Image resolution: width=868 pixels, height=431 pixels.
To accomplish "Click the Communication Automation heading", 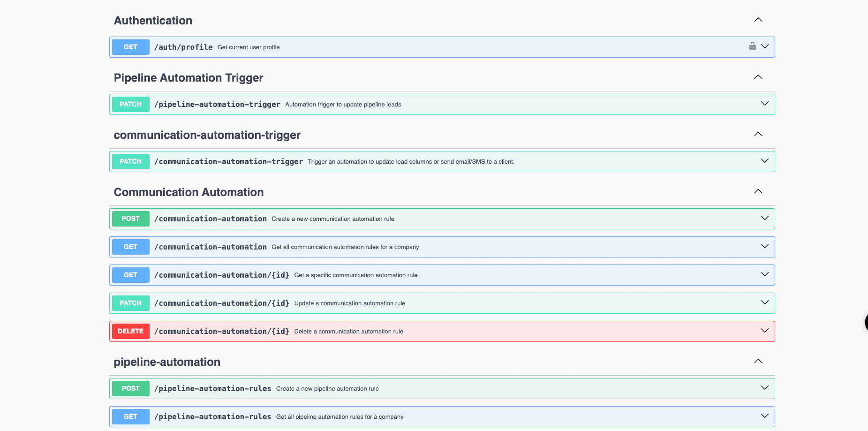I will 189,192.
